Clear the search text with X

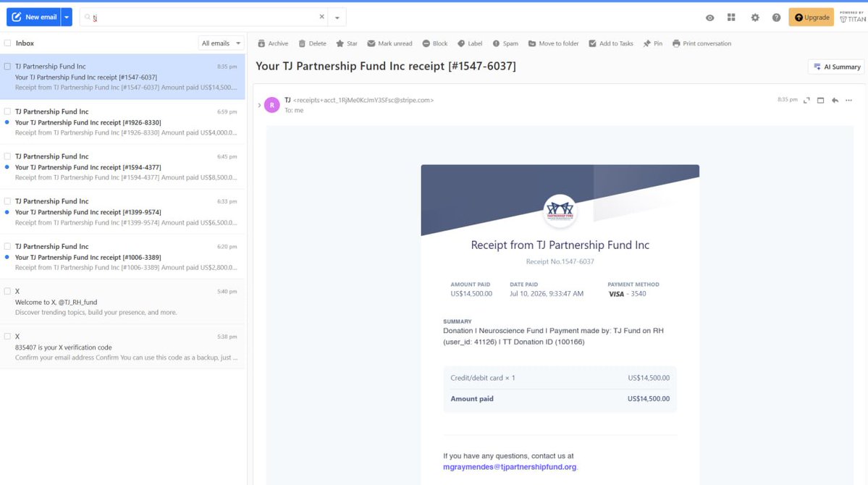pyautogui.click(x=321, y=17)
